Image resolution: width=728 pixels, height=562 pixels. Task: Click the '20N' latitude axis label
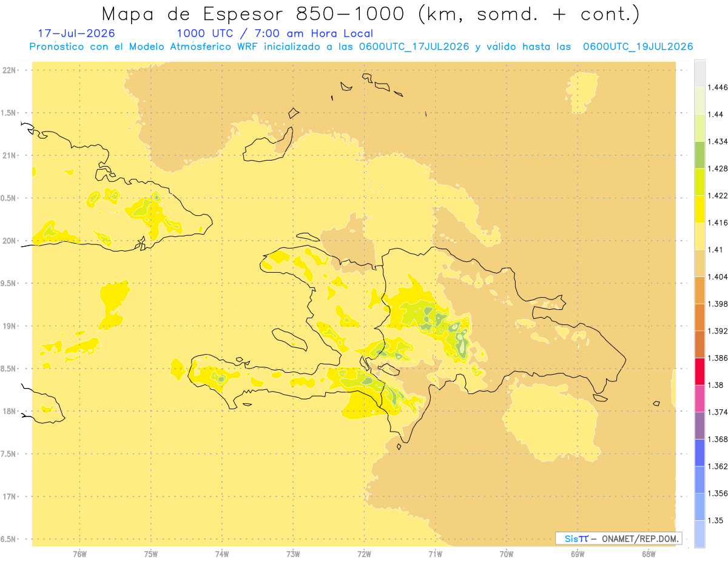[x=9, y=241]
